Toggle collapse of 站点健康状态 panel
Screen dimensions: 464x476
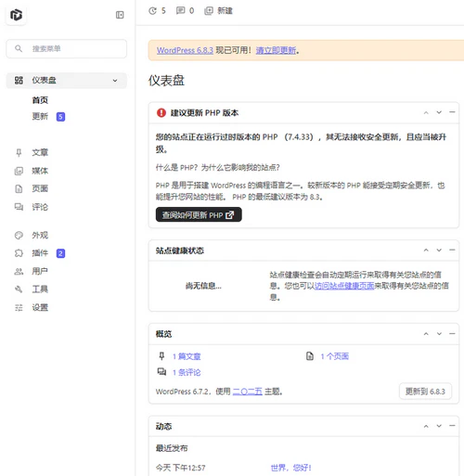pos(452,250)
